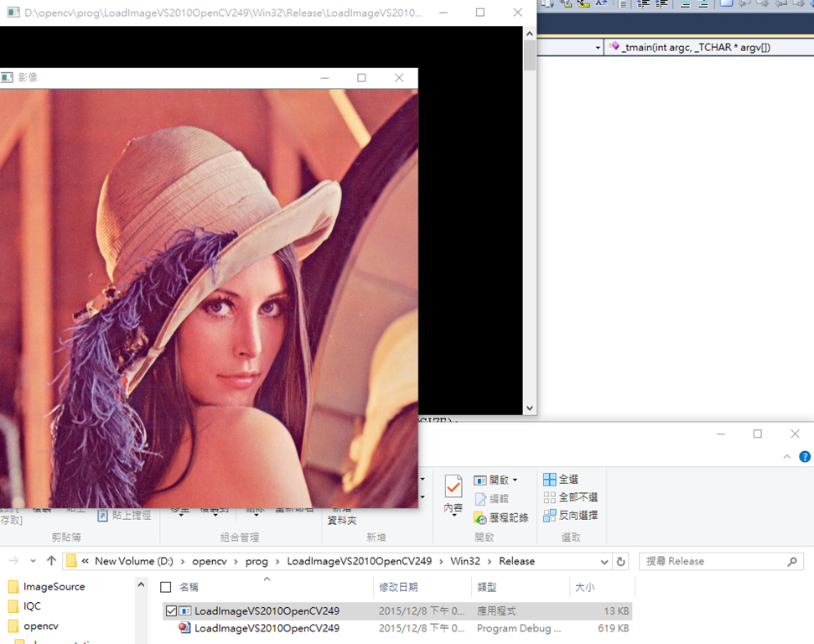
Task: Click the Program Debug file icon of LoadImageVS2010OpenCV249
Action: [184, 628]
